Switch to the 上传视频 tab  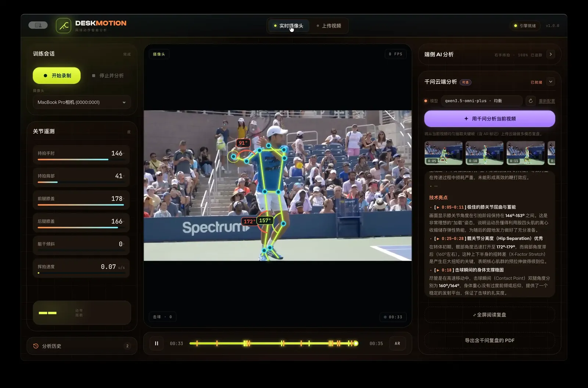coord(329,26)
